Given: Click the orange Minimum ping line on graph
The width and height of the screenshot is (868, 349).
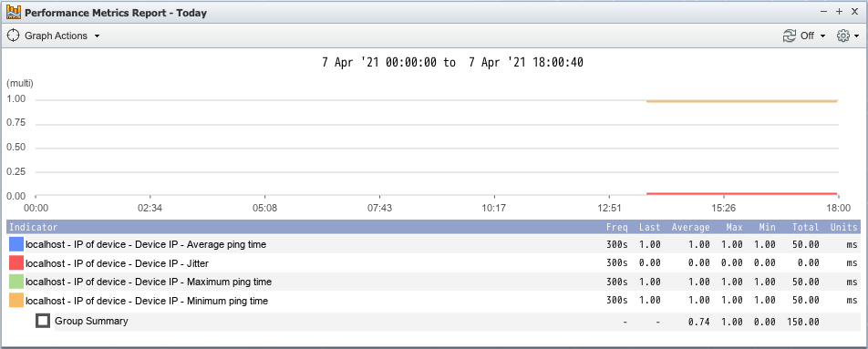Looking at the screenshot, I should [x=742, y=101].
